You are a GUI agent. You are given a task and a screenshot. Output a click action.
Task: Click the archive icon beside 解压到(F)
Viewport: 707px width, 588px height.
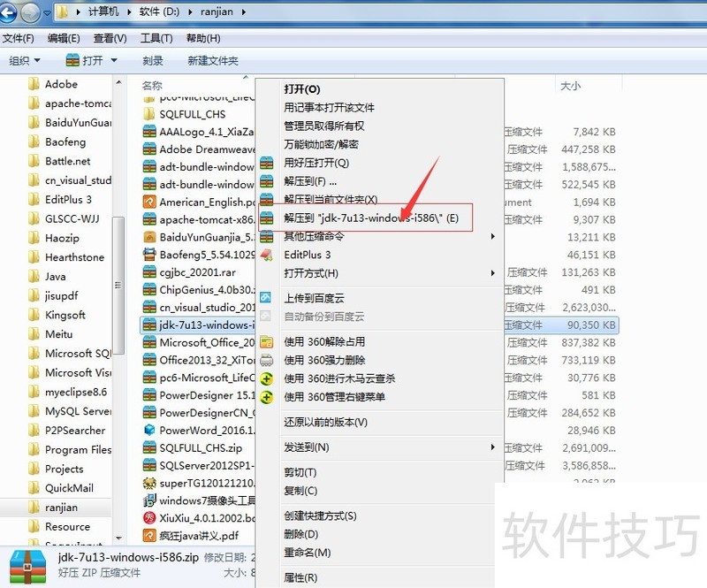[267, 181]
